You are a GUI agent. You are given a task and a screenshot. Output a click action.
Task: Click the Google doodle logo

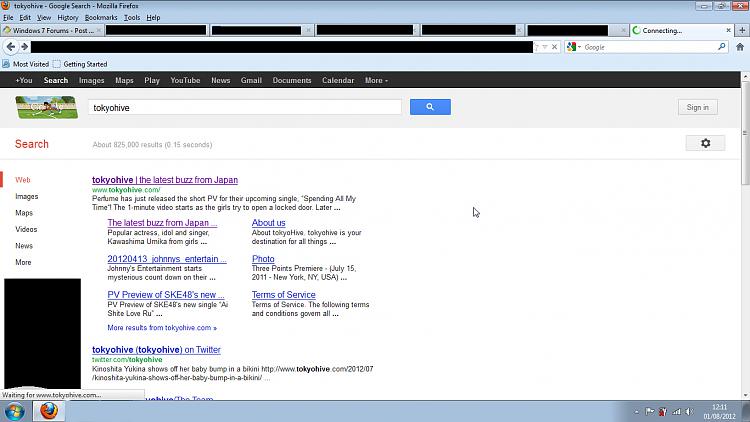46,107
